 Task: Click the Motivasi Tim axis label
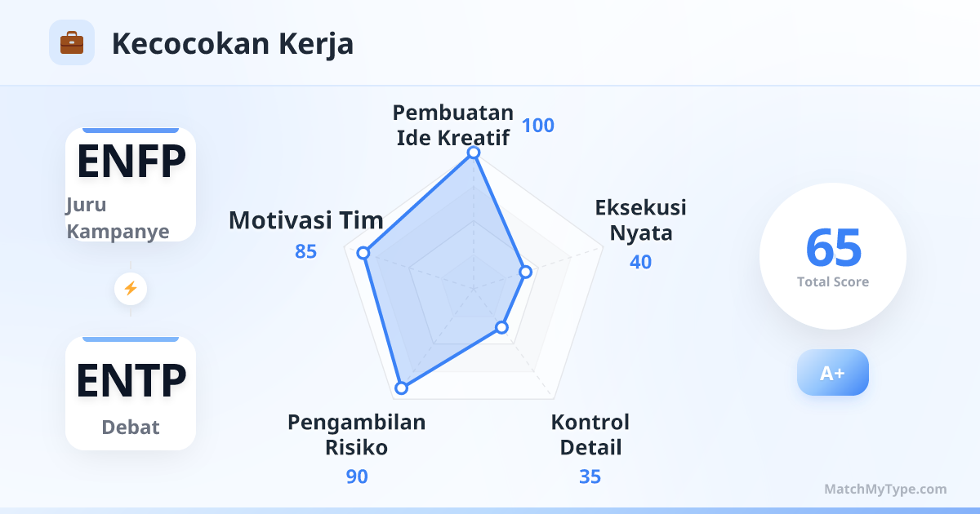tap(305, 220)
